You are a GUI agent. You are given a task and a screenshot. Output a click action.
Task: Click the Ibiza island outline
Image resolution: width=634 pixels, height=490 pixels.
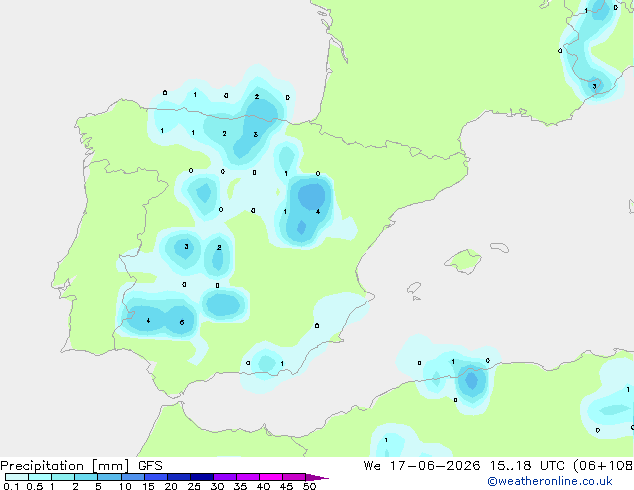tap(414, 288)
